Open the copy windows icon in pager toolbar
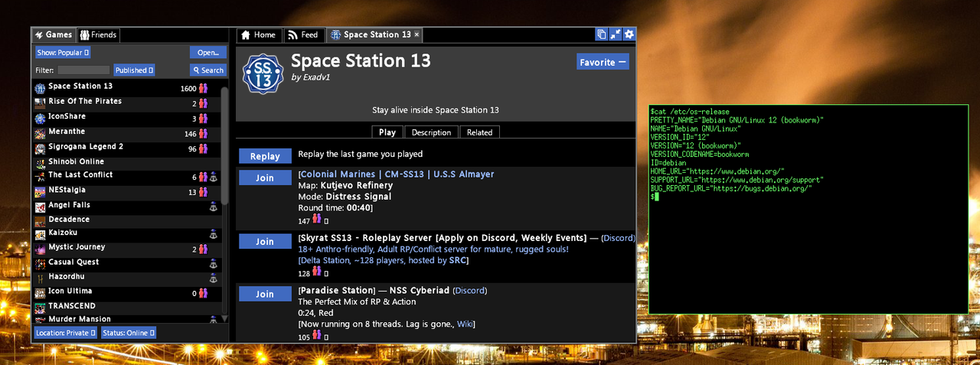The width and height of the screenshot is (980, 365). click(x=603, y=34)
